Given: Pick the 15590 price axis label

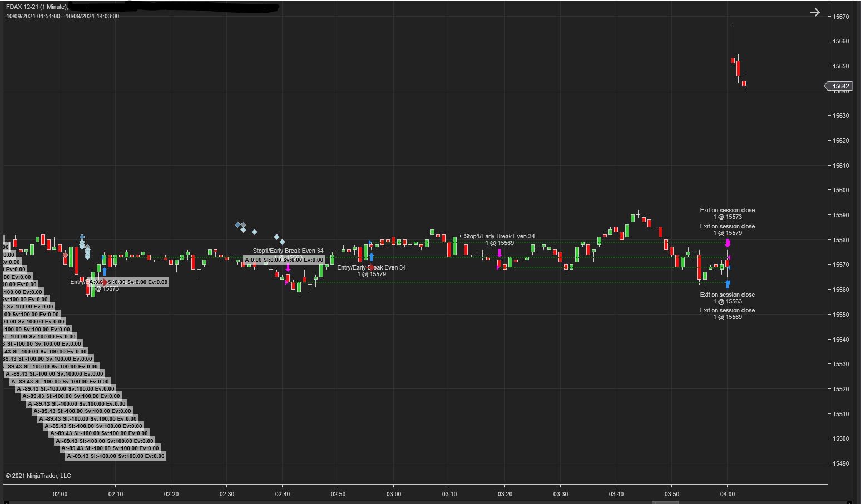Looking at the screenshot, I should (841, 215).
